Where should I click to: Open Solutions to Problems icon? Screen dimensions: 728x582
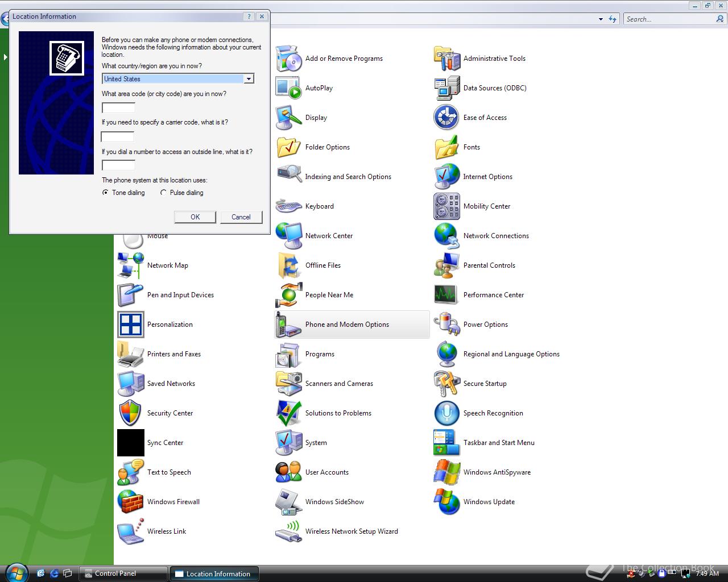289,413
